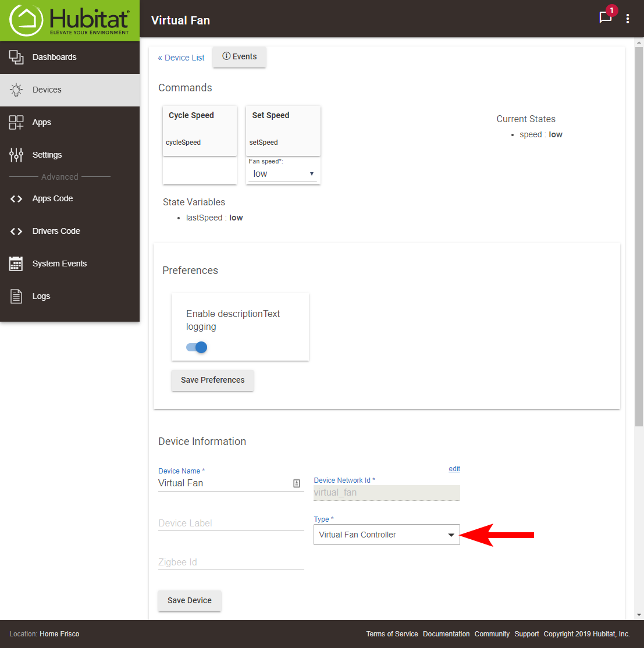
Task: Go to Apps Code section
Action: coord(52,198)
